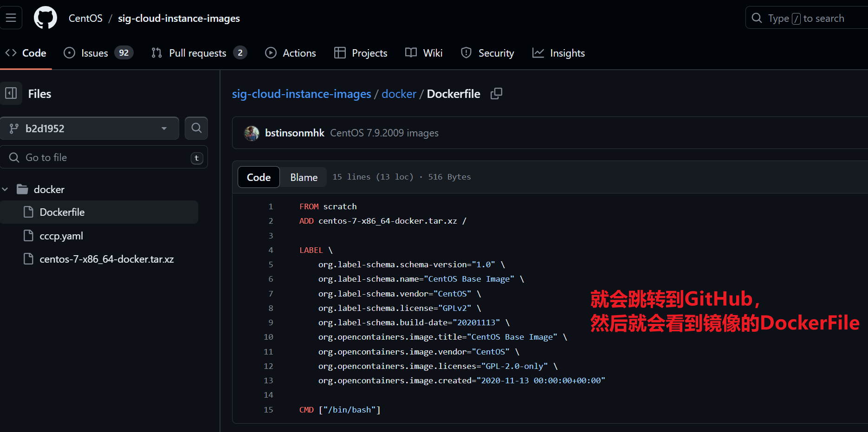The image size is (868, 432).
Task: Switch to Blame view
Action: point(304,177)
